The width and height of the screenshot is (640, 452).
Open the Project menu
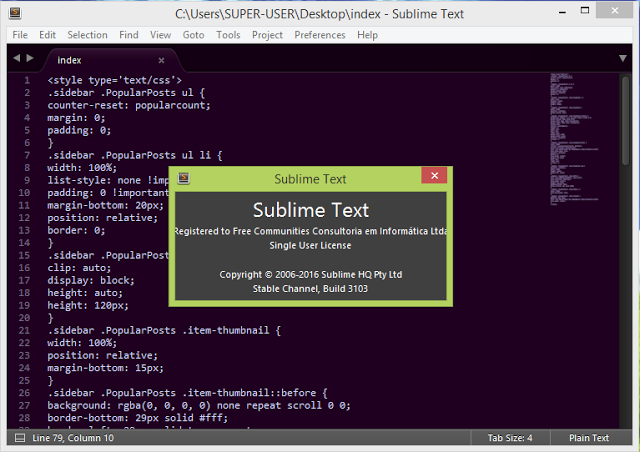click(267, 35)
